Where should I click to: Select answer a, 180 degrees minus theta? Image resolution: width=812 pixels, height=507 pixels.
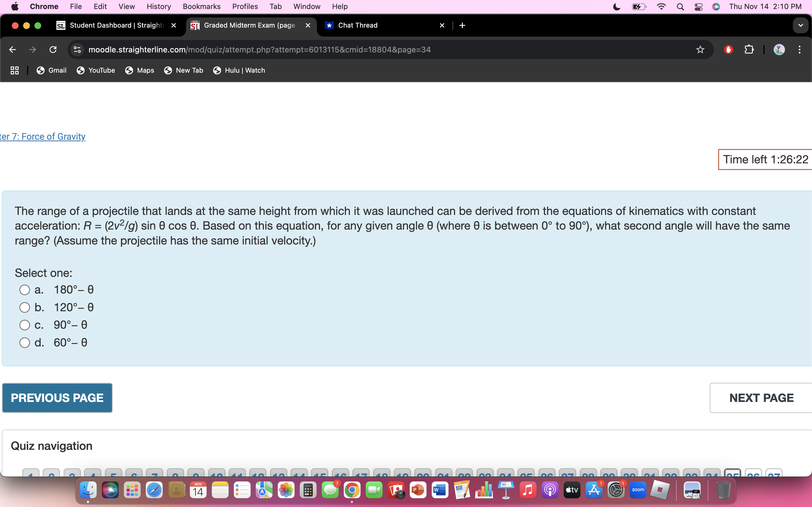coord(25,289)
